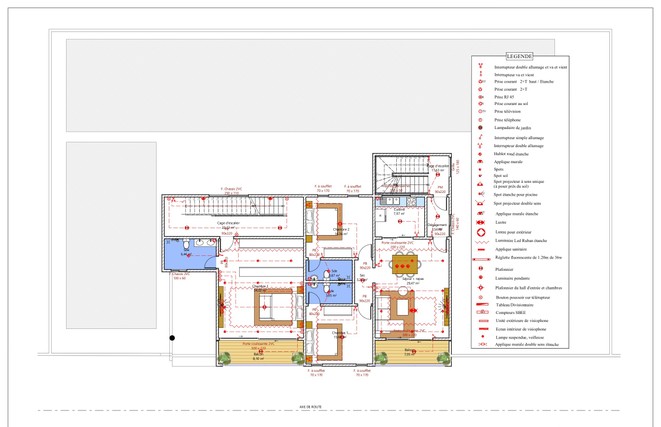
Task: Click the AXE DE ROUTE label
Action: tap(311, 407)
